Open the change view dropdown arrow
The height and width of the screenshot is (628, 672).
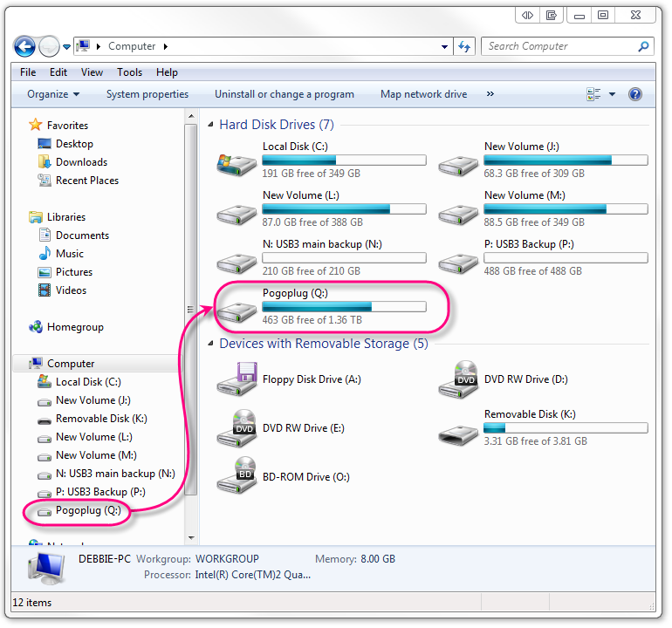coord(612,94)
